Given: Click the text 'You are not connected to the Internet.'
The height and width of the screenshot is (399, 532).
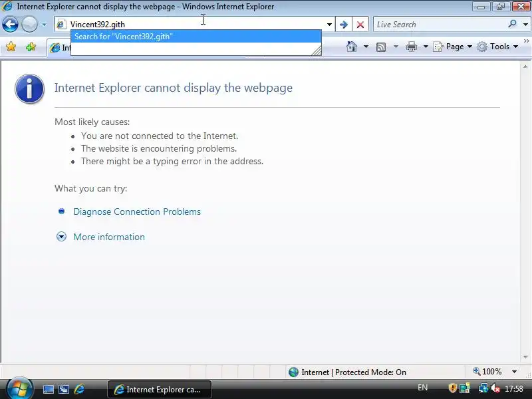Looking at the screenshot, I should pos(160,136).
